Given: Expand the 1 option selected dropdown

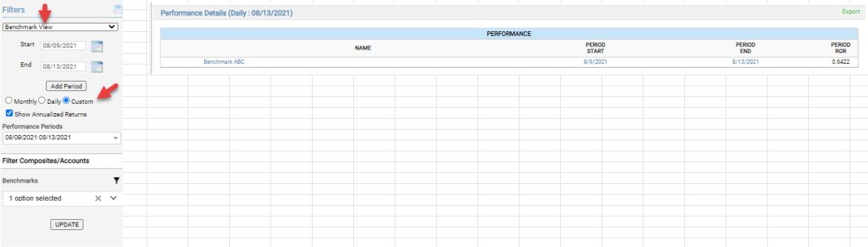Looking at the screenshot, I should [113, 198].
